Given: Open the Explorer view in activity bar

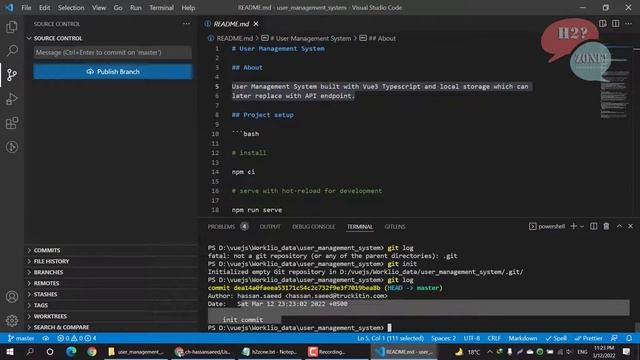Looking at the screenshot, I should tap(12, 27).
